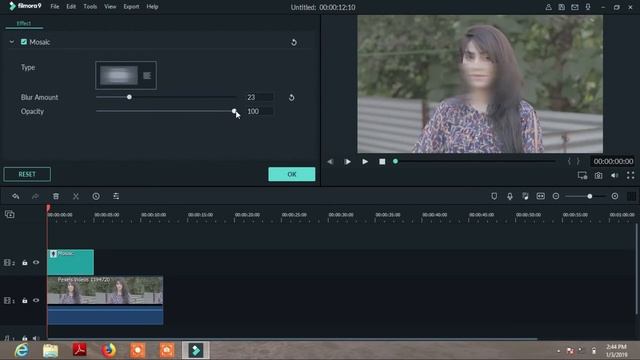
Task: Click the play button in preview
Action: tap(365, 162)
